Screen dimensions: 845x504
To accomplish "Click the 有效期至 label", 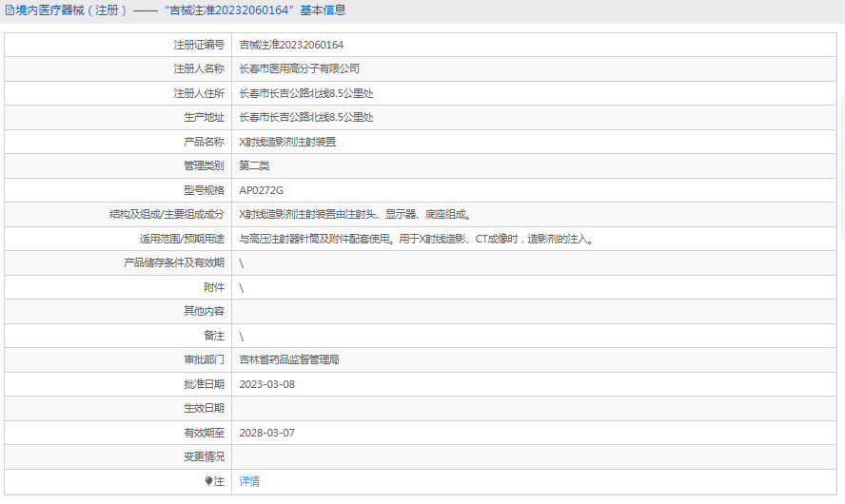I will pos(204,433).
